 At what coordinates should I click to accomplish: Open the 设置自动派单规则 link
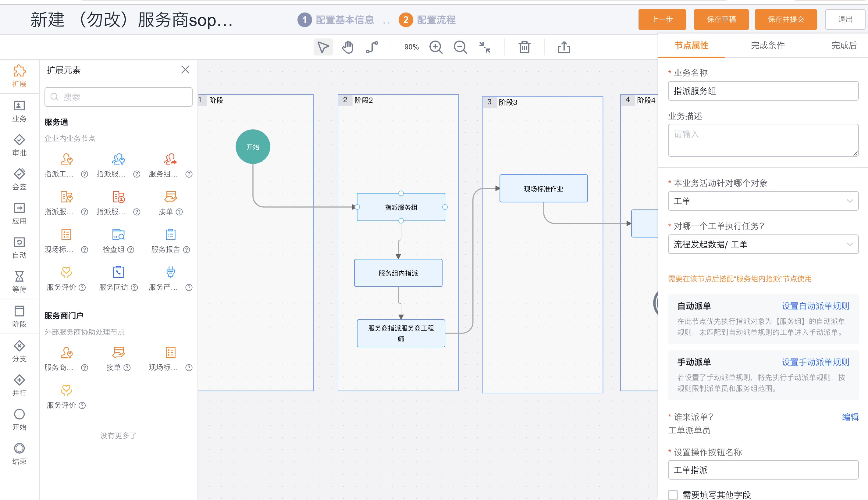click(815, 306)
